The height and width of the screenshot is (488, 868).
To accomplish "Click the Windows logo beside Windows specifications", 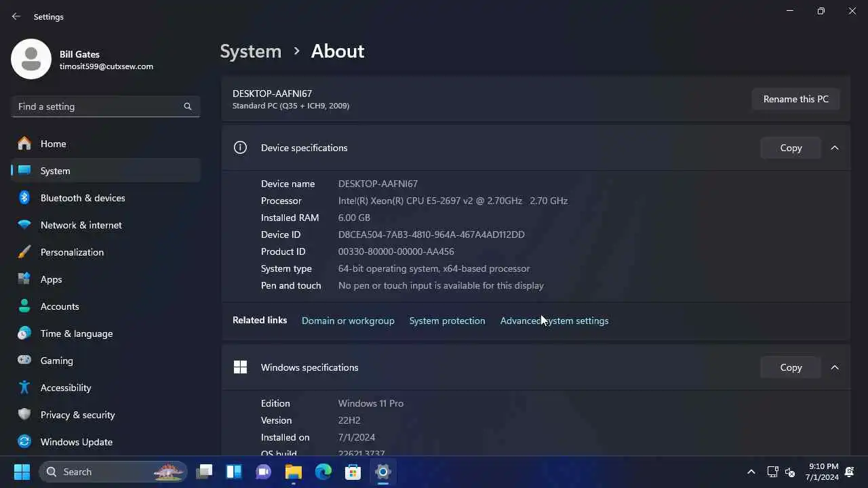I will 240,367.
